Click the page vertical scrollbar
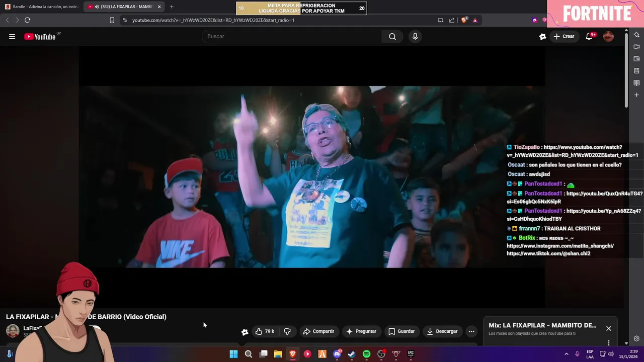 626,70
